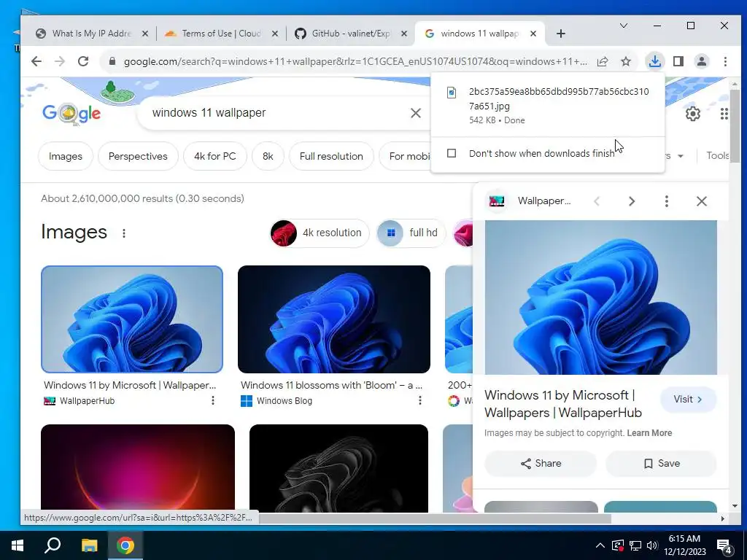Bookmark this tab with the star icon
The height and width of the screenshot is (560, 747).
tap(625, 61)
